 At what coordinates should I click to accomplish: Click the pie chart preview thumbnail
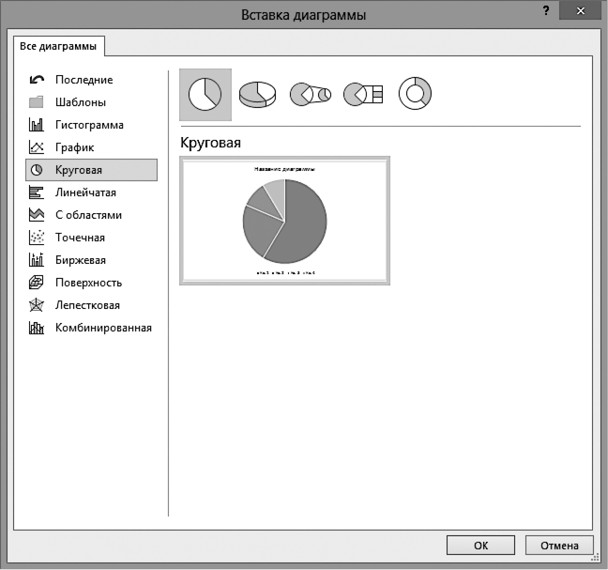pos(285,221)
